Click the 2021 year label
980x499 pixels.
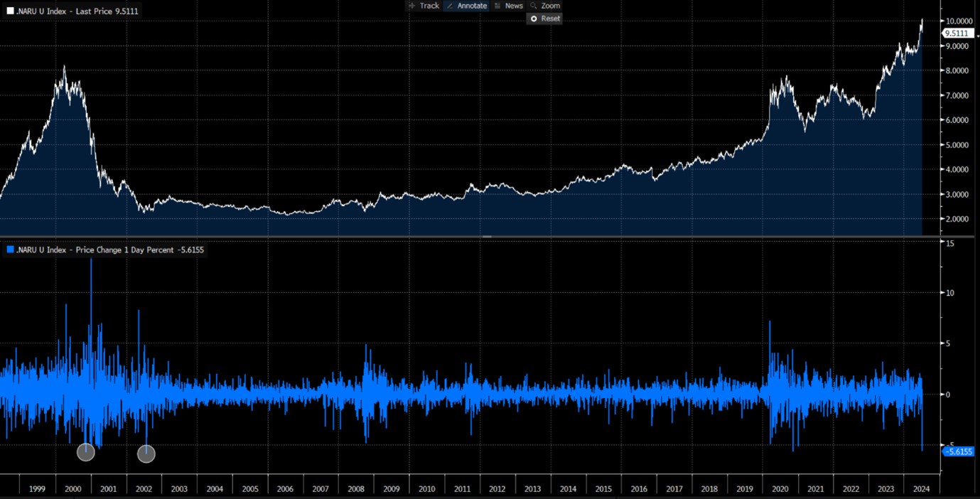point(816,489)
